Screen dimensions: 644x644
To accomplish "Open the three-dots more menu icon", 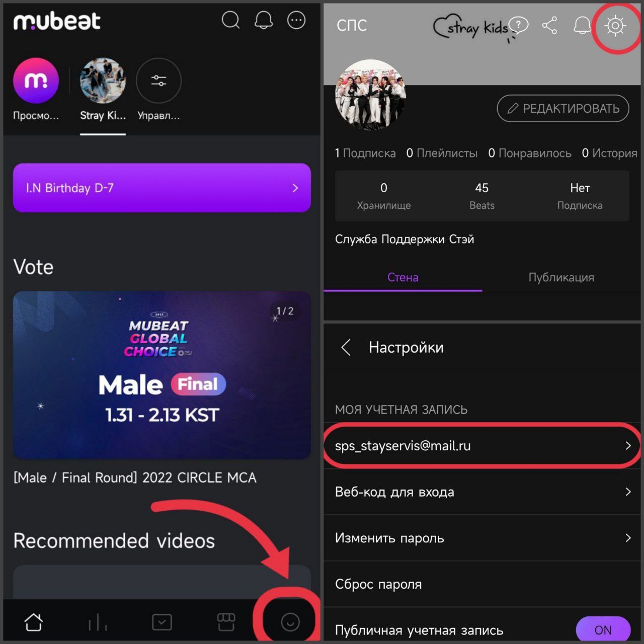I will (296, 20).
